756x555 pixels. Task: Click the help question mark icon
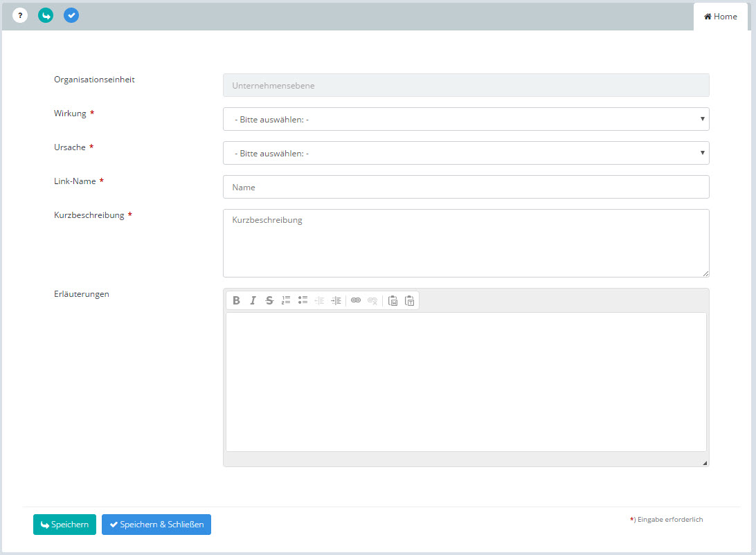click(20, 15)
